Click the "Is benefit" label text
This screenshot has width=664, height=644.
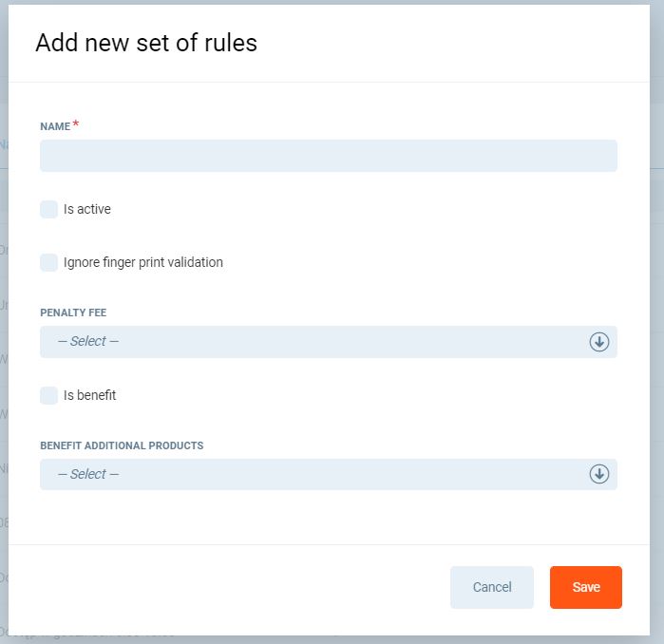90,395
